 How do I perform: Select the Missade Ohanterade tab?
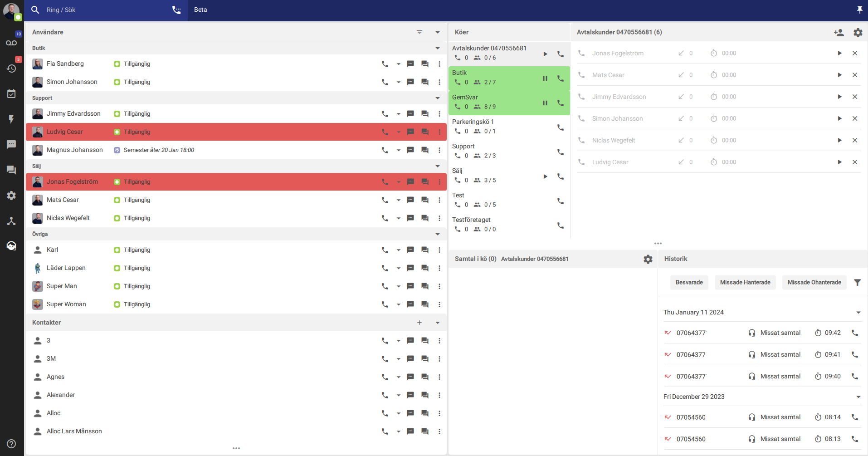point(814,282)
